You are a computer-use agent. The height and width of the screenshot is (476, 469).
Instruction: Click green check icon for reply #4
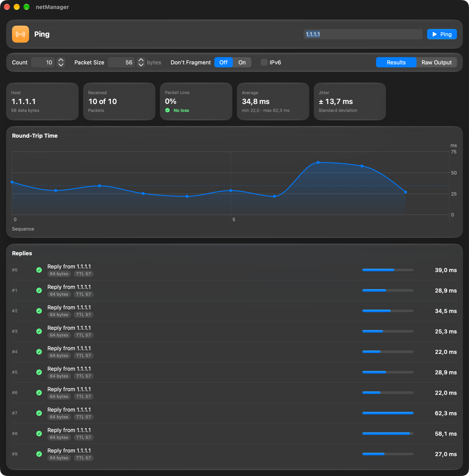39,352
